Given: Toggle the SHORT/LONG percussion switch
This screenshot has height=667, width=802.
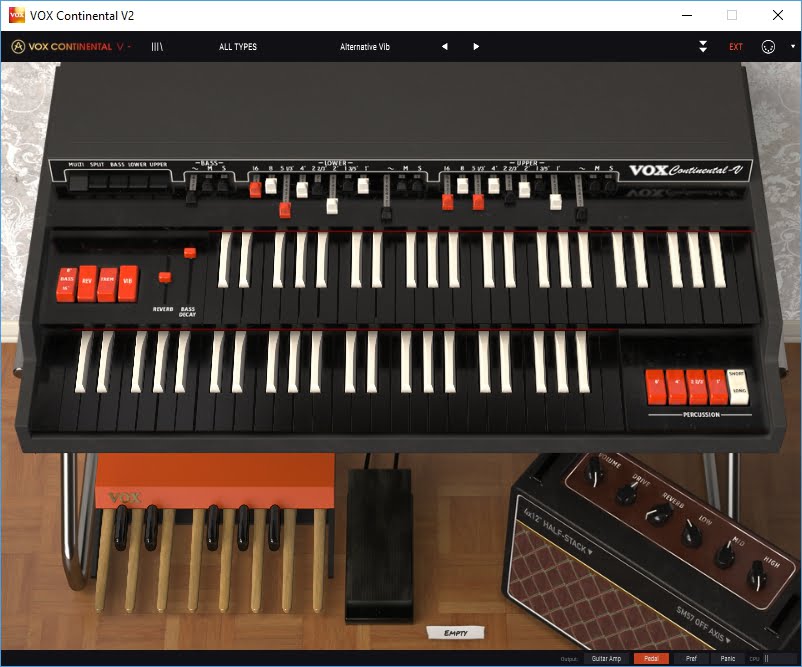Looking at the screenshot, I should tap(738, 387).
